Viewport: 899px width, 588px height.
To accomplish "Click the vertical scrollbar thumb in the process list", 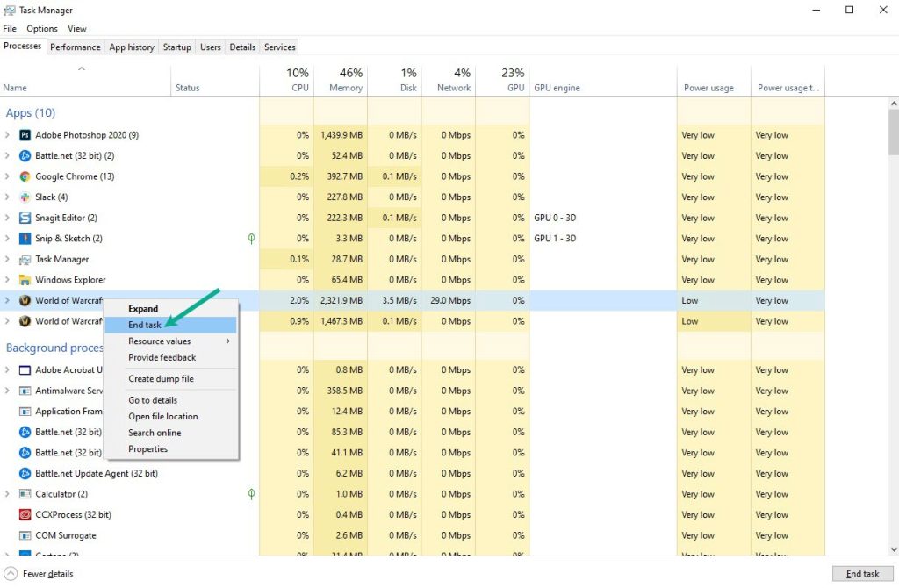I will tap(893, 132).
